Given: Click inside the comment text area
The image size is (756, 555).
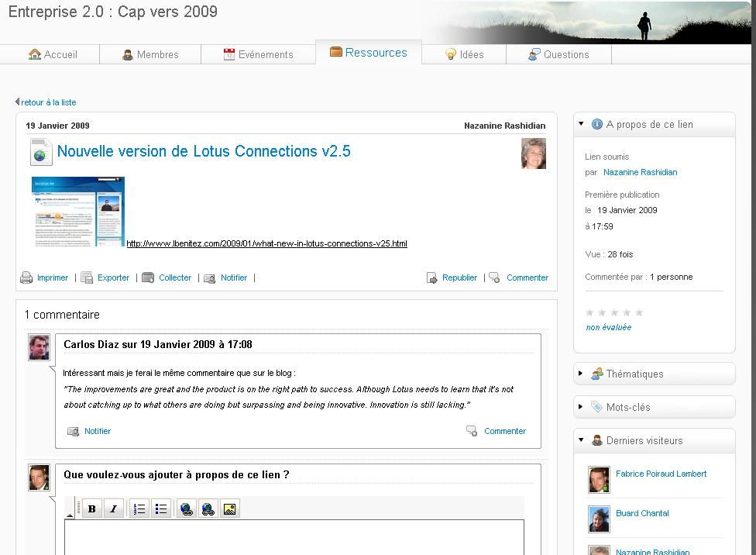Looking at the screenshot, I should pyautogui.click(x=294, y=537).
